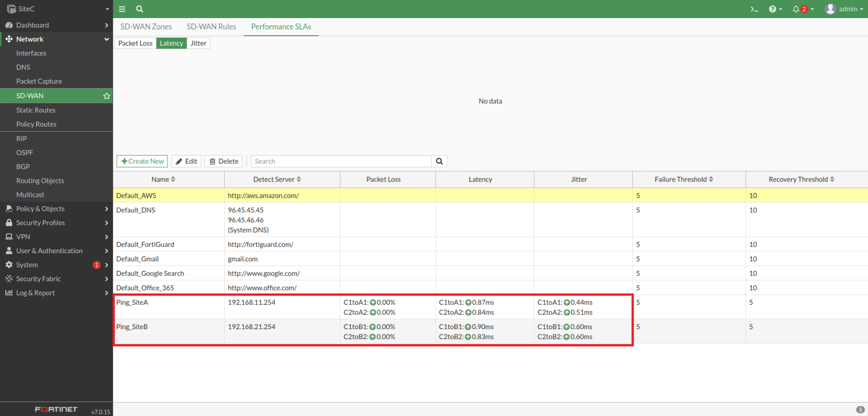Click the gray counter badge at bottom right
Viewport: 868px width, 416px height.
pos(860,409)
